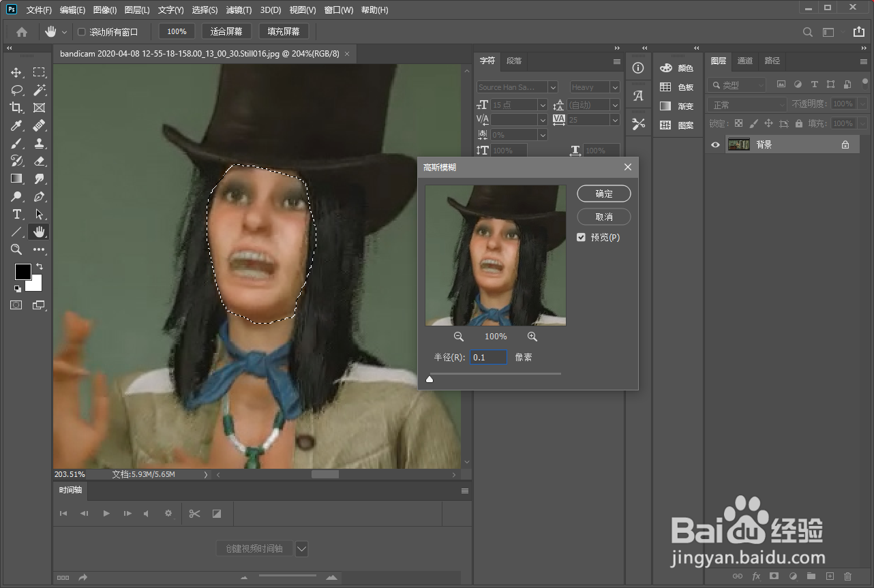Open the 文件(F) menu
Image resolution: width=874 pixels, height=588 pixels.
(x=39, y=10)
